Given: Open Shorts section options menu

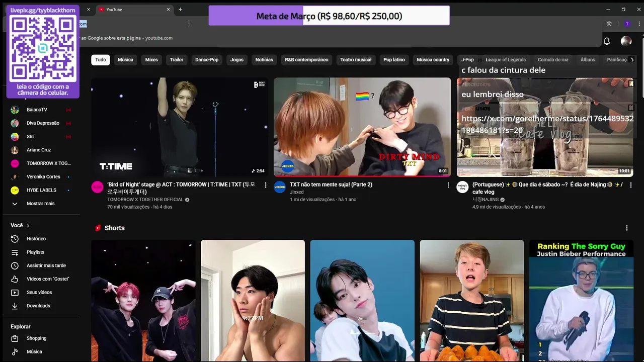Looking at the screenshot, I should [626, 228].
